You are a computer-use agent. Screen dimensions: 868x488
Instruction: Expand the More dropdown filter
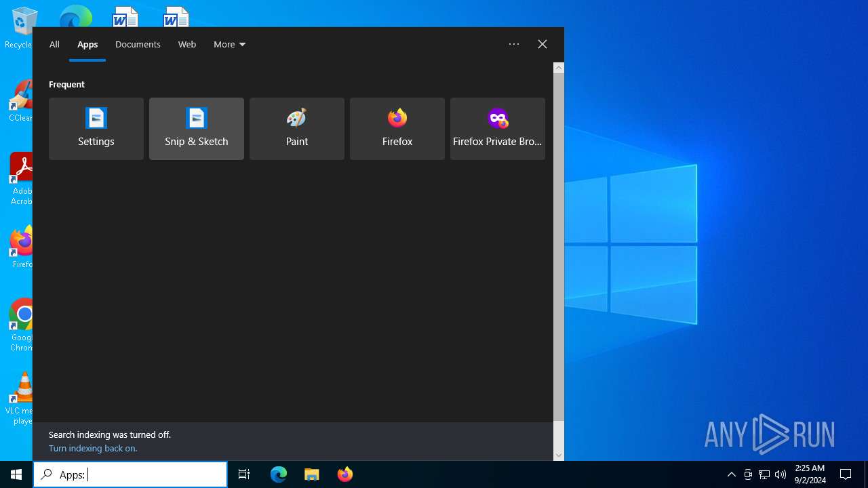(x=229, y=44)
